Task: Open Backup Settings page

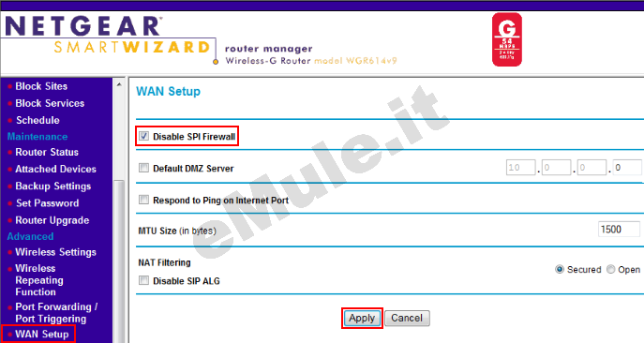Action: pos(53,186)
